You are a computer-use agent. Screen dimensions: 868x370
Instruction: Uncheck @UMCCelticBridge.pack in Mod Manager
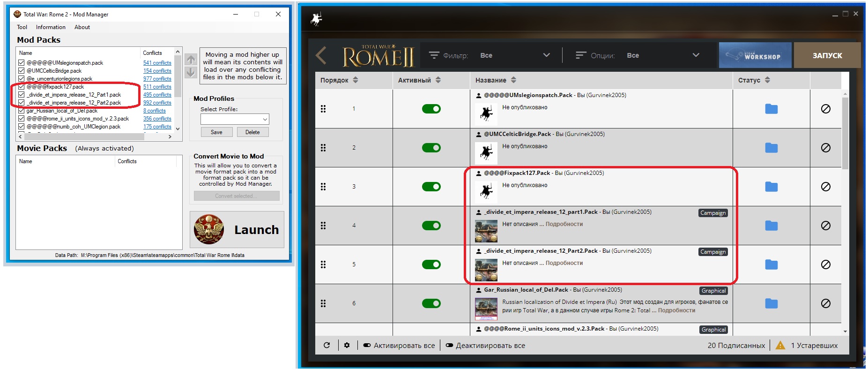tap(22, 70)
